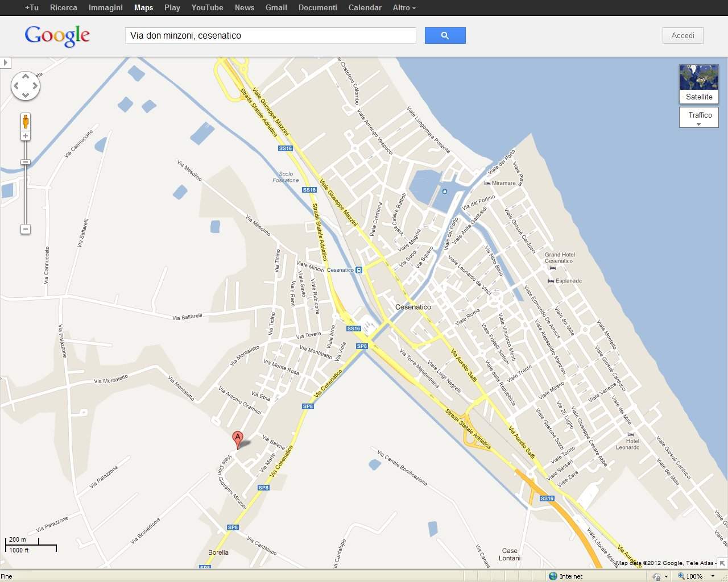
Task: Pan the map down with the arrow
Action: (26, 95)
